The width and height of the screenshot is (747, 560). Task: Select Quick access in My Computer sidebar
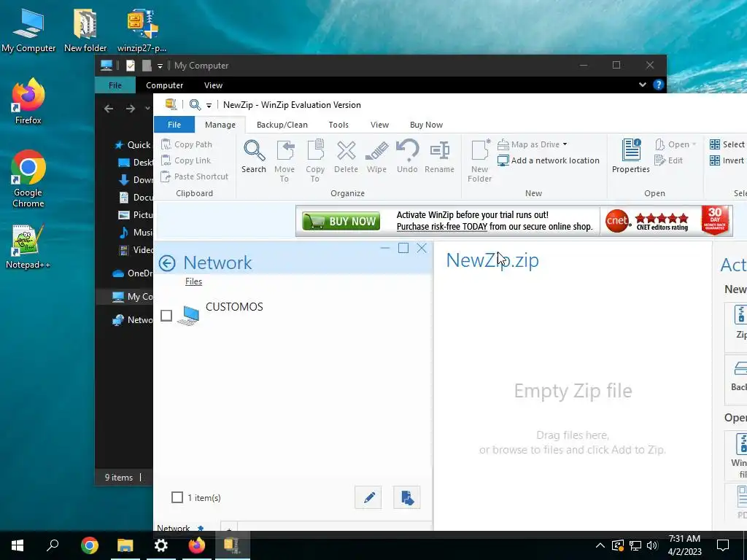click(x=133, y=145)
